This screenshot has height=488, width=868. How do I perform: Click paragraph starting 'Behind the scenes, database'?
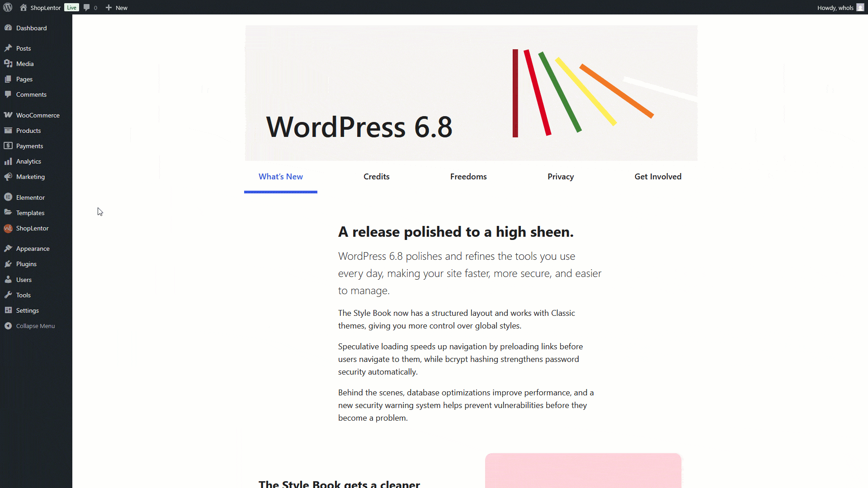click(466, 405)
